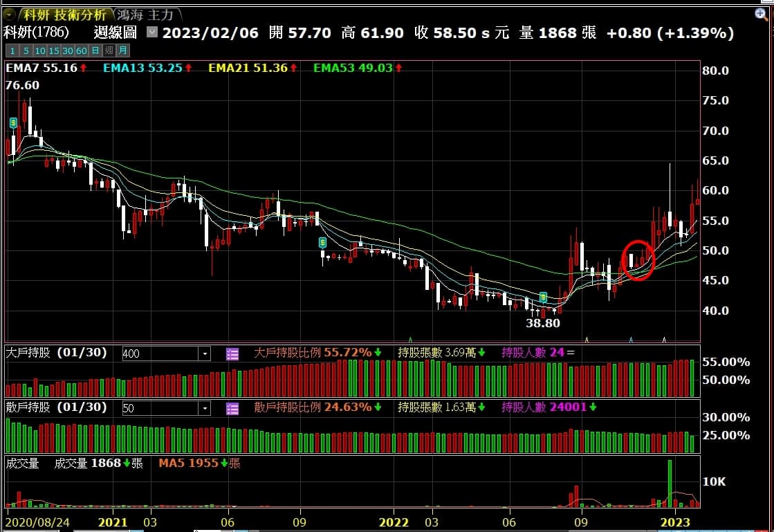Click the tall green volume bar
774x532 pixels.
point(670,483)
